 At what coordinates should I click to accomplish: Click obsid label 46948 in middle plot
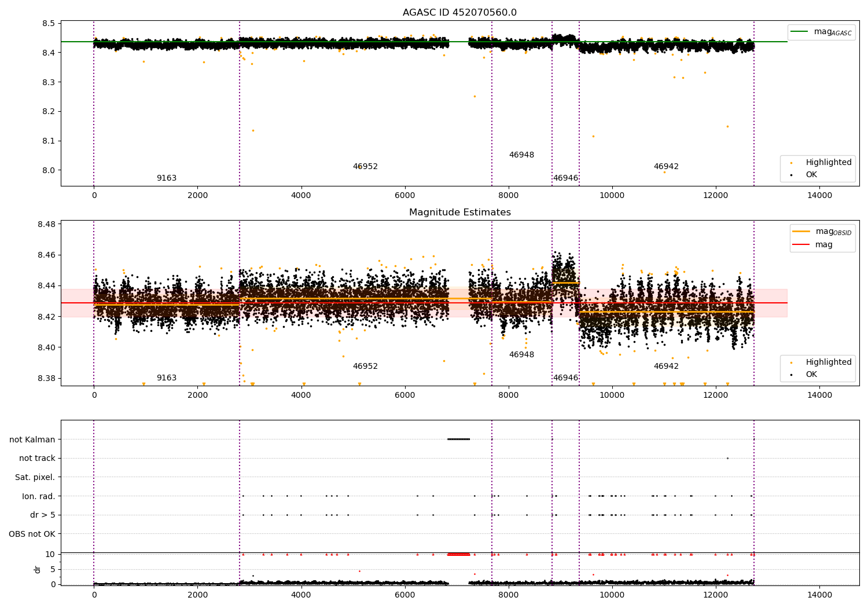point(521,354)
